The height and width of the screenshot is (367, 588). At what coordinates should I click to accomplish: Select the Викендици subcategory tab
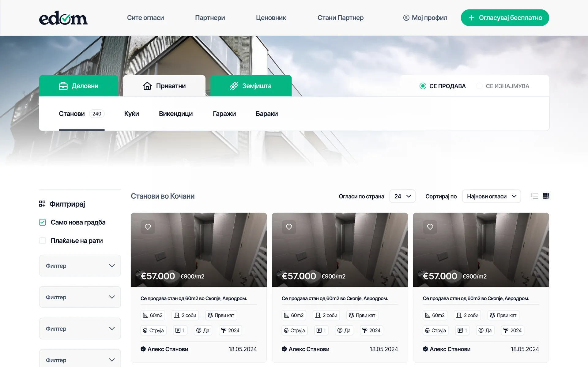pos(176,114)
